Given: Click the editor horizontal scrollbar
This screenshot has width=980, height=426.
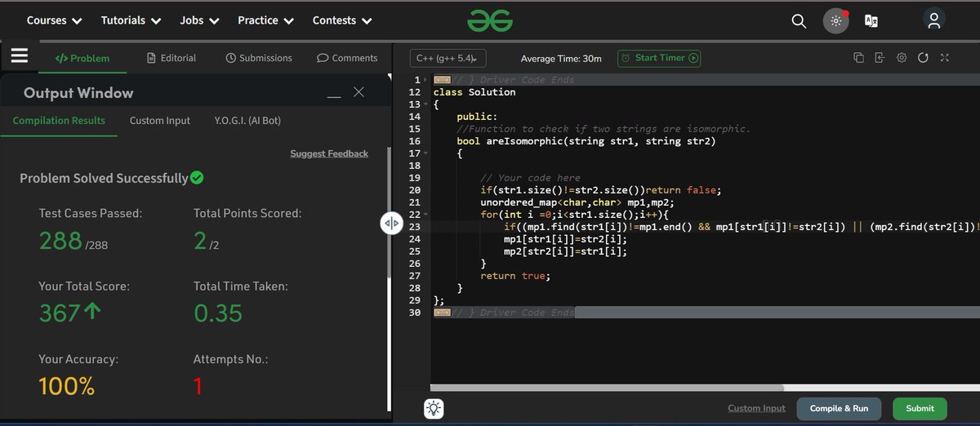Looking at the screenshot, I should [607, 388].
